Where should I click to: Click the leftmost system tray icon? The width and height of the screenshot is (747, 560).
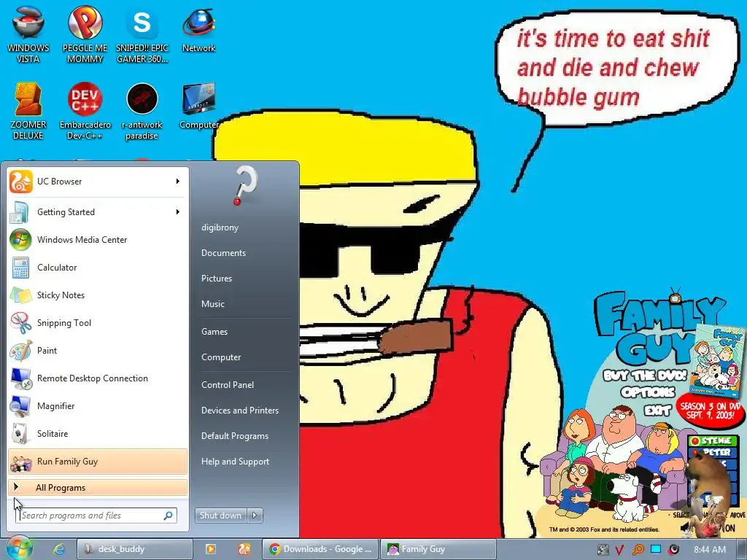coord(603,550)
